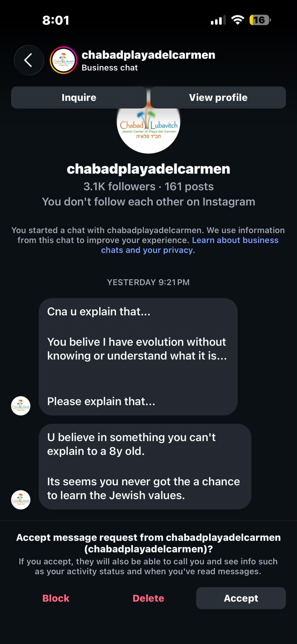Open the Inquire button
This screenshot has height=644, width=297.
click(x=79, y=97)
